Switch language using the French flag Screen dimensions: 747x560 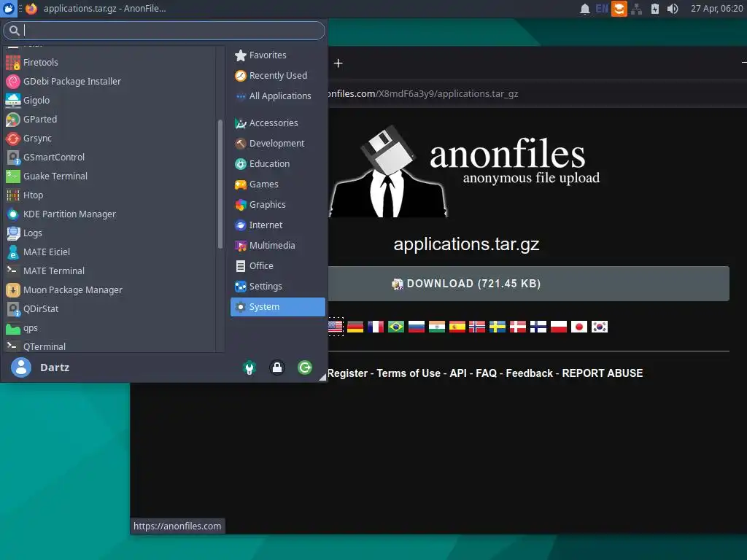376,327
